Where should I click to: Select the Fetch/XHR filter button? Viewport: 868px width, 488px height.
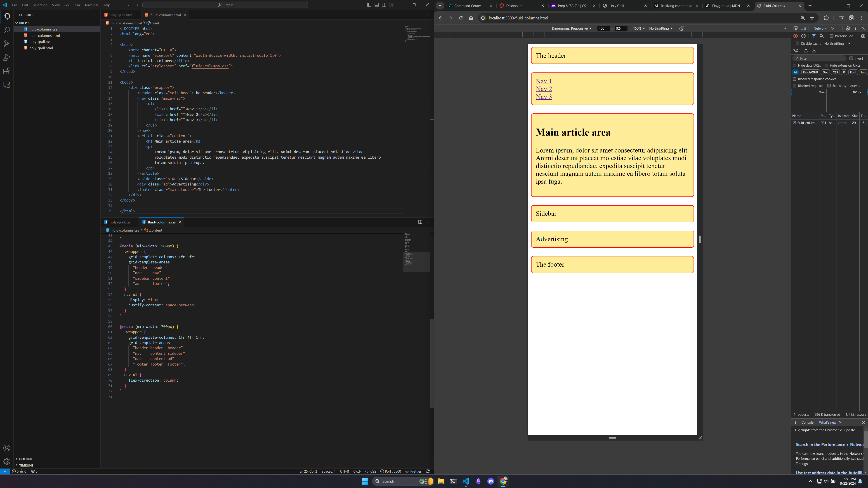(x=810, y=72)
